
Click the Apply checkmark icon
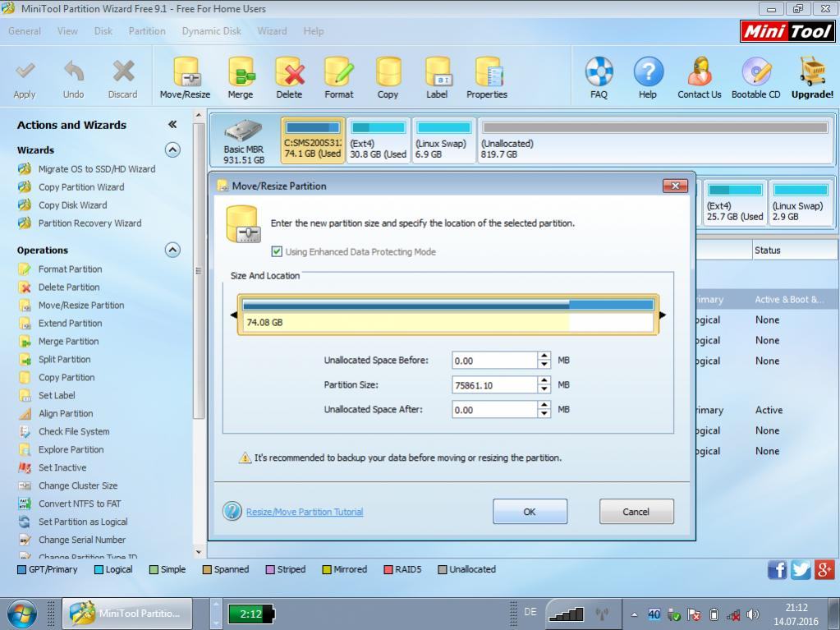point(25,71)
